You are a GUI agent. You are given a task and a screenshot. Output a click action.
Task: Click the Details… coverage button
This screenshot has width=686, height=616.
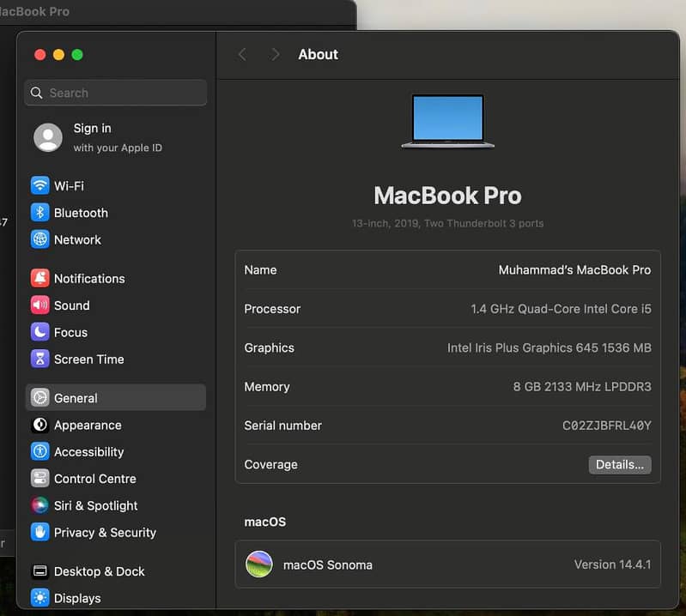pos(619,465)
